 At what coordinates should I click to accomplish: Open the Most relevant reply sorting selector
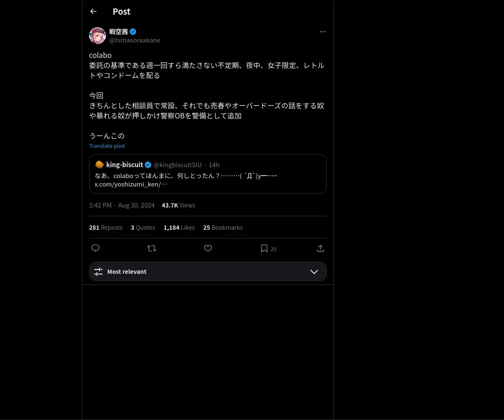coord(208,271)
